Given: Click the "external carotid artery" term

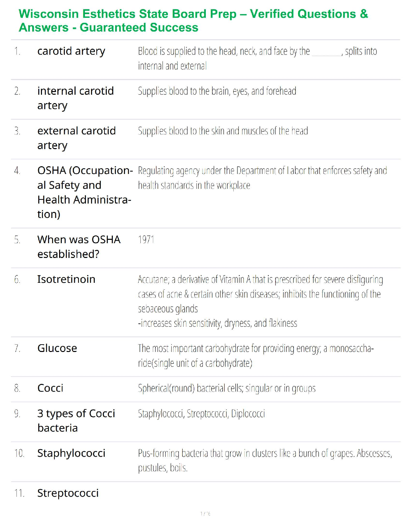Looking at the screenshot, I should click(x=77, y=138).
